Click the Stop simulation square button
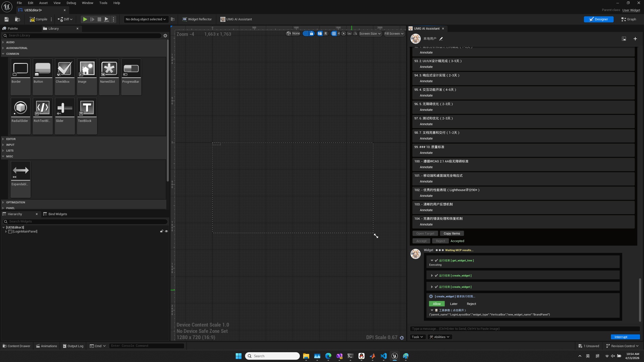Viewport: 644px width, 362px height. (99, 19)
